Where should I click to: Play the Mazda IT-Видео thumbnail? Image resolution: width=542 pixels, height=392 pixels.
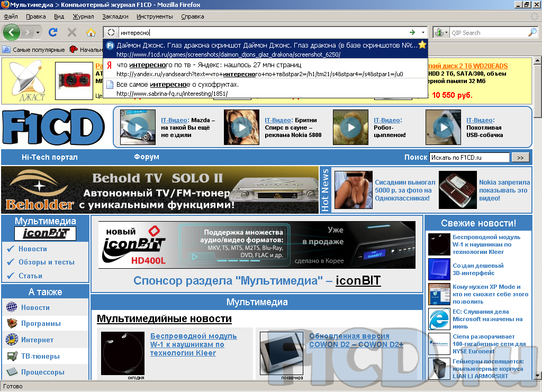138,127
